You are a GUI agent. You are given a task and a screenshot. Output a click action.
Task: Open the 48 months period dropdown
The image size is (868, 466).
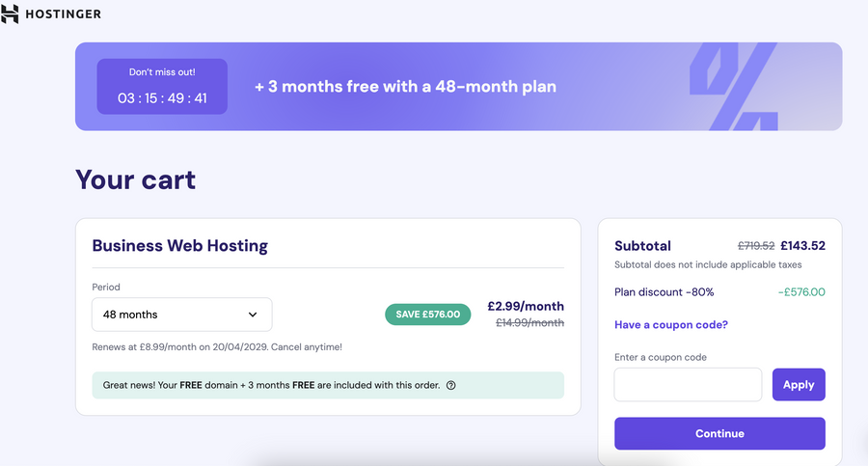[x=181, y=315]
